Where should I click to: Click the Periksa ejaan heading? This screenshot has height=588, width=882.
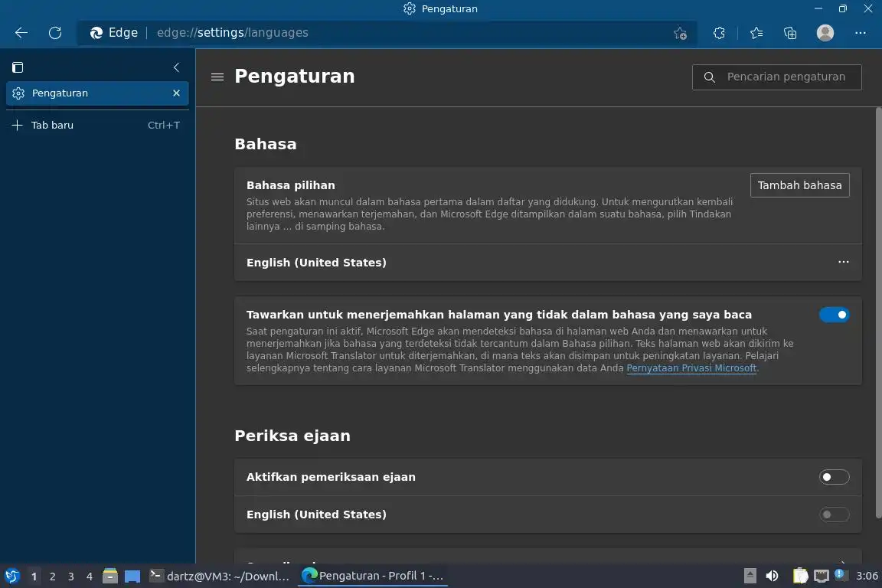(x=292, y=436)
